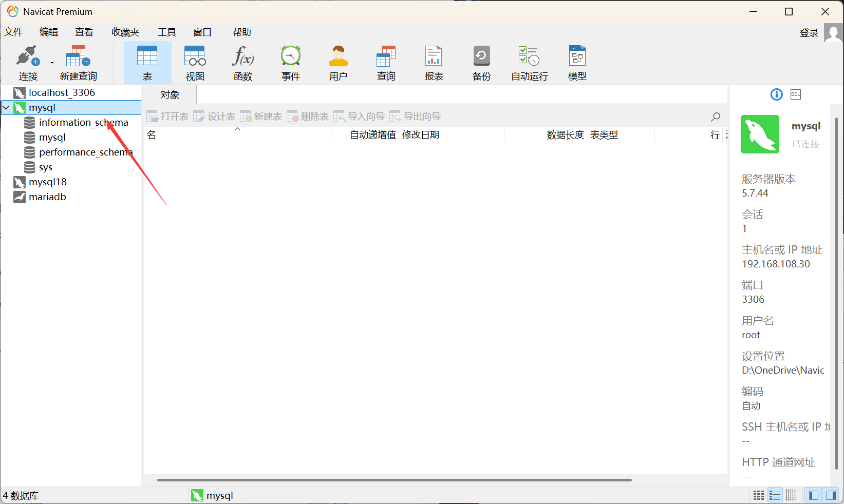The width and height of the screenshot is (844, 504).
Task: Switch to the 对象 tab
Action: tap(170, 95)
